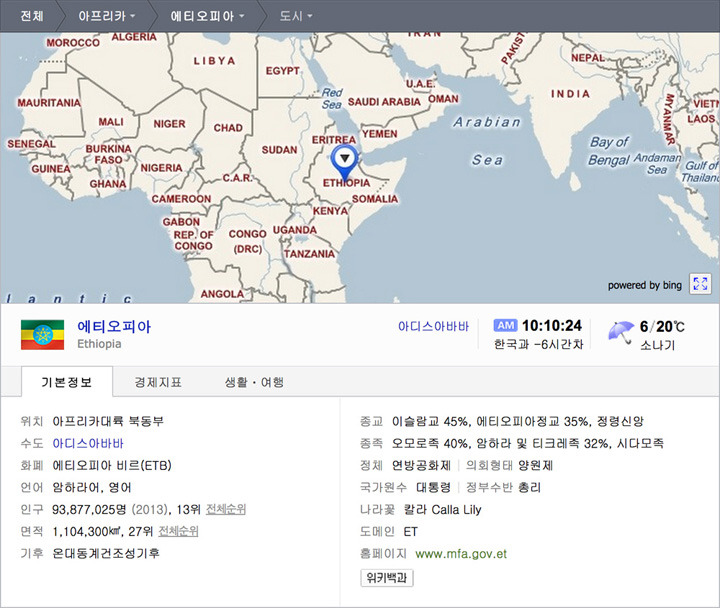720x608 pixels.
Task: Open the www.mfa.gov.et homepage link
Action: coord(460,553)
